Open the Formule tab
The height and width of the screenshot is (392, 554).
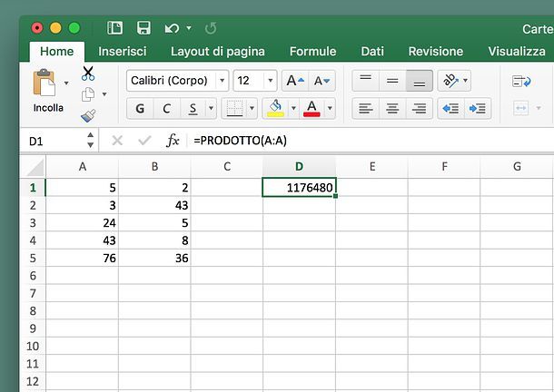pos(313,52)
